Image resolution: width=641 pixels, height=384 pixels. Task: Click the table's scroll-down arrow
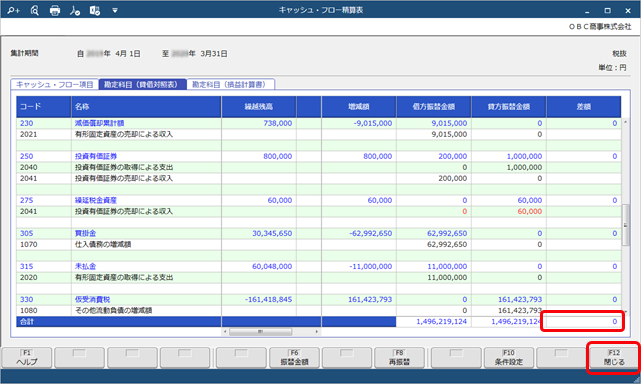625,312
